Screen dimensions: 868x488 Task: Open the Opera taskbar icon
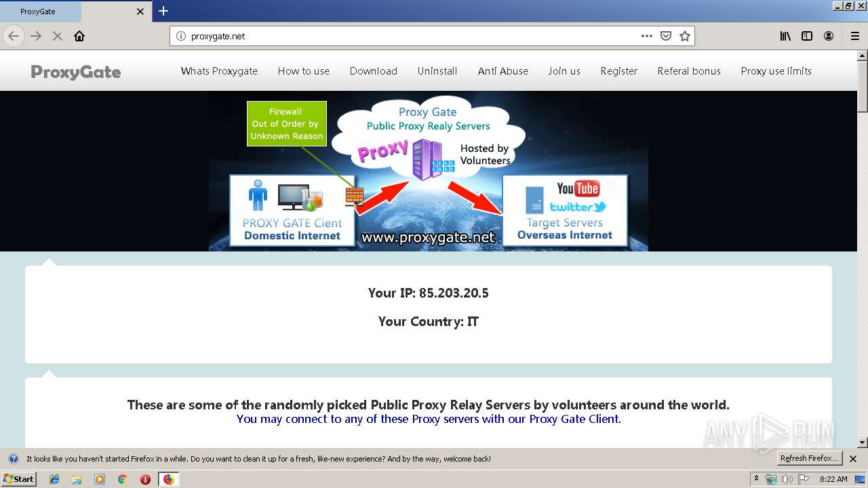click(x=145, y=479)
